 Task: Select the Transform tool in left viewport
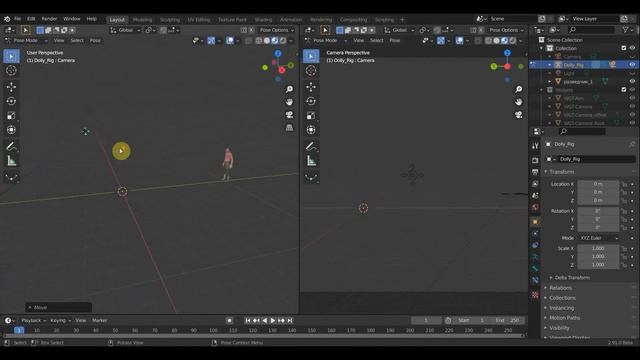tap(11, 130)
